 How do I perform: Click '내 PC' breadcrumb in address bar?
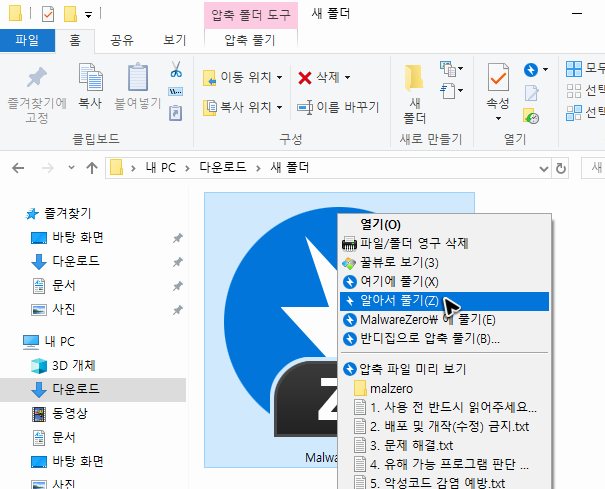click(x=161, y=168)
